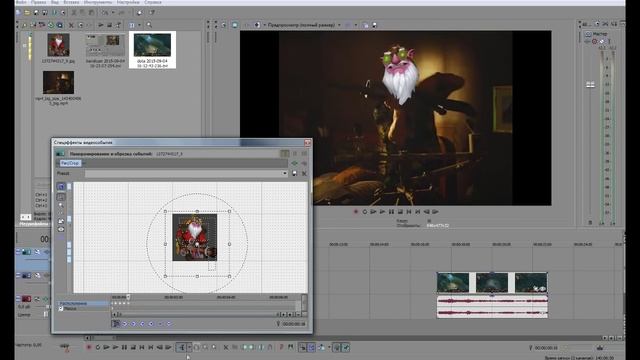Select Normal Edit tool in bottom toolbar
The image size is (640, 360).
(181, 347)
